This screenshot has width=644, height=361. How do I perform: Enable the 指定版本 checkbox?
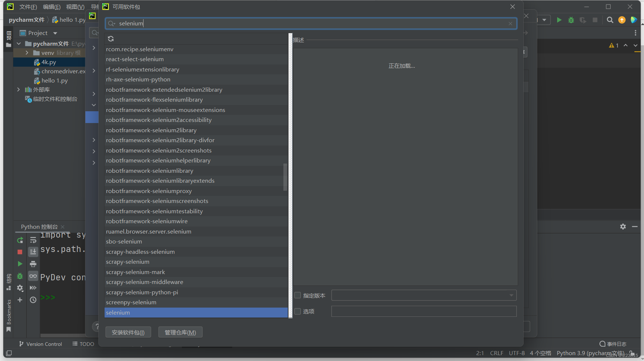click(298, 295)
